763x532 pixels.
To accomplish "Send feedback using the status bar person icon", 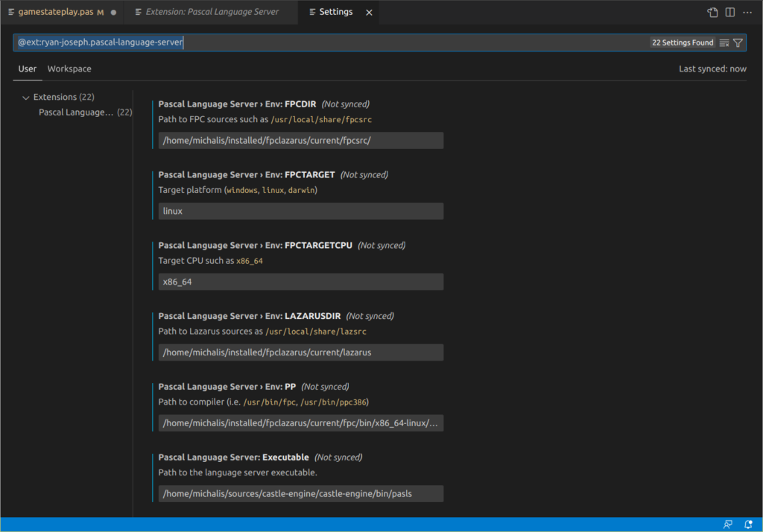I will [726, 524].
